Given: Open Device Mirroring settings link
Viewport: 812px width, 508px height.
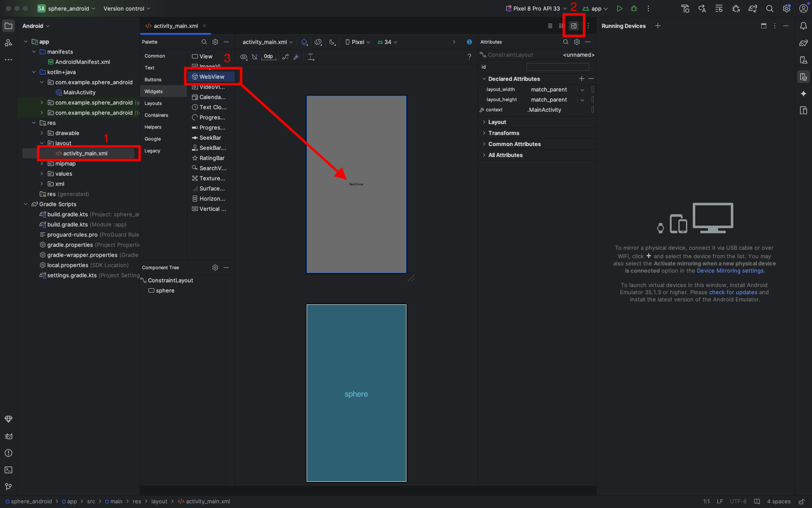Looking at the screenshot, I should (x=730, y=271).
